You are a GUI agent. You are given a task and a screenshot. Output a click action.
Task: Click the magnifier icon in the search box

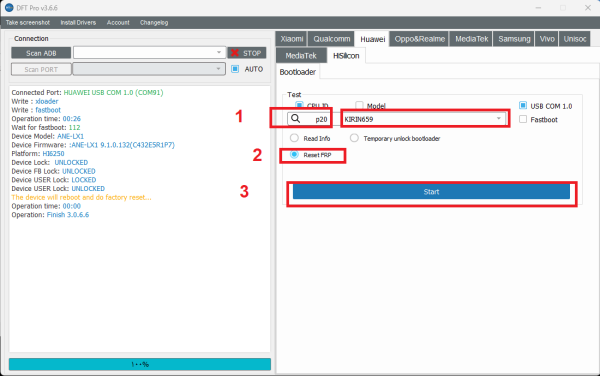[x=295, y=119]
